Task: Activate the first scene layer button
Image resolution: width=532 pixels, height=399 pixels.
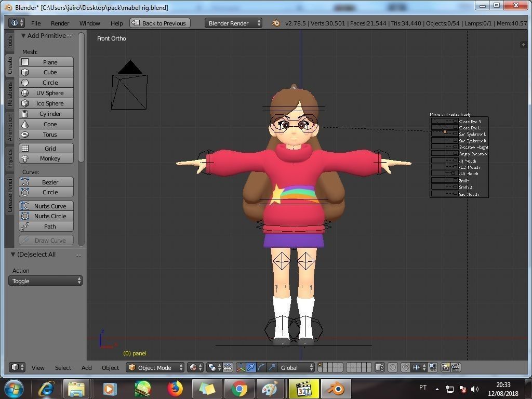Action: click(320, 365)
